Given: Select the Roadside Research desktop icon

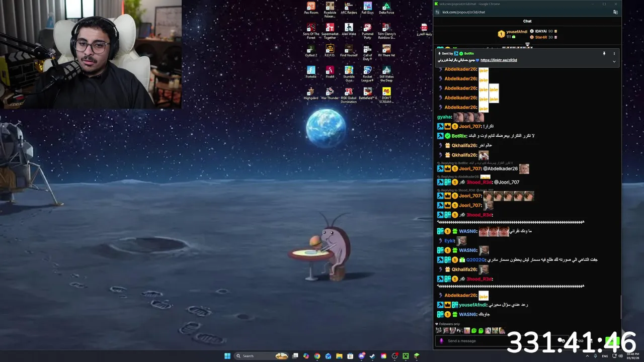Looking at the screenshot, I should (x=330, y=10).
